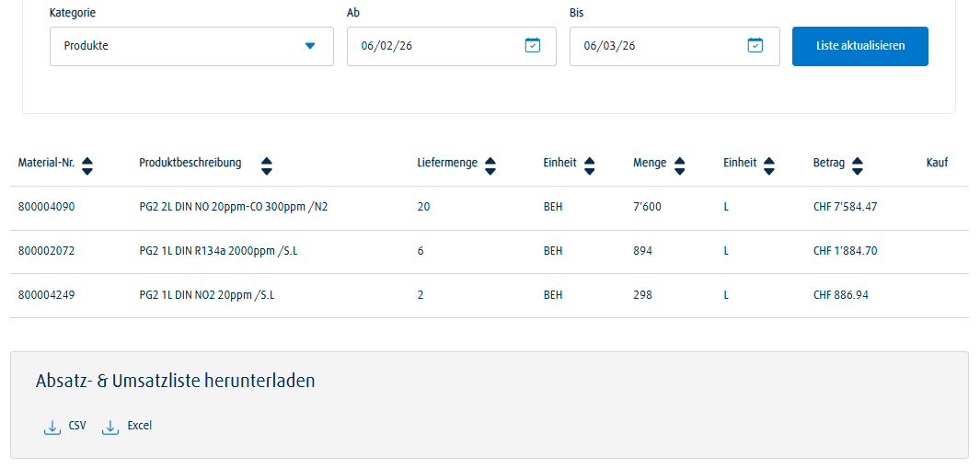980x468 pixels.
Task: Sort table by Material-Nr. column
Action: (87, 166)
